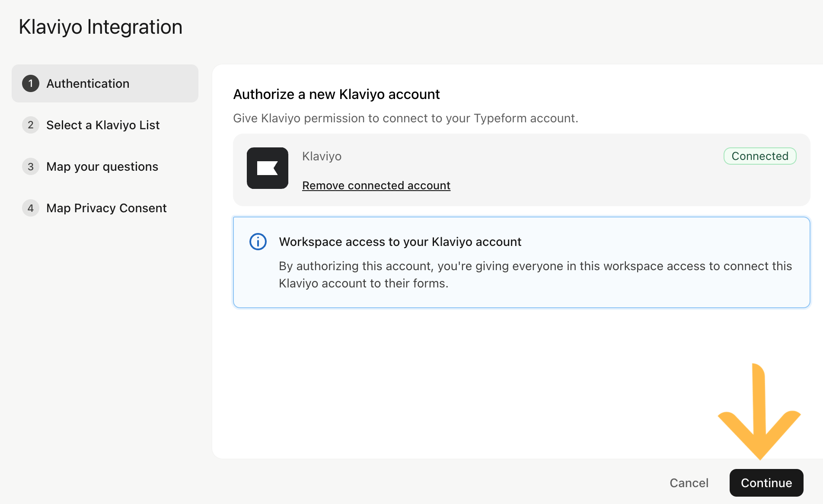Click the Continue button

[x=766, y=482]
